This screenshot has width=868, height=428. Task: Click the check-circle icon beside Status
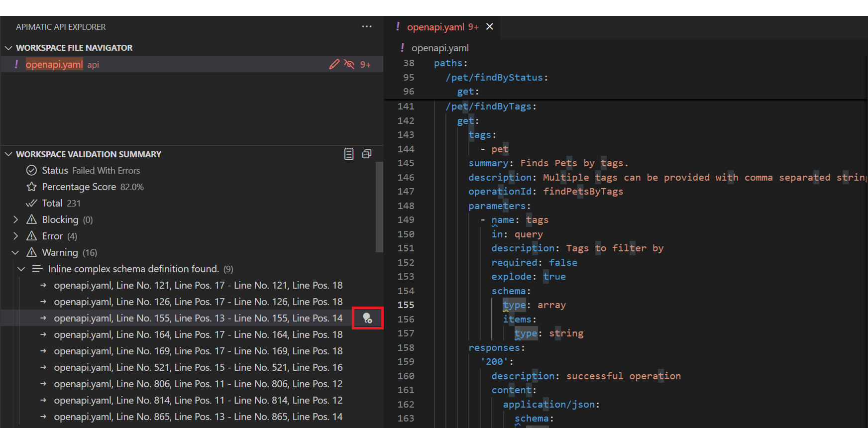click(31, 170)
